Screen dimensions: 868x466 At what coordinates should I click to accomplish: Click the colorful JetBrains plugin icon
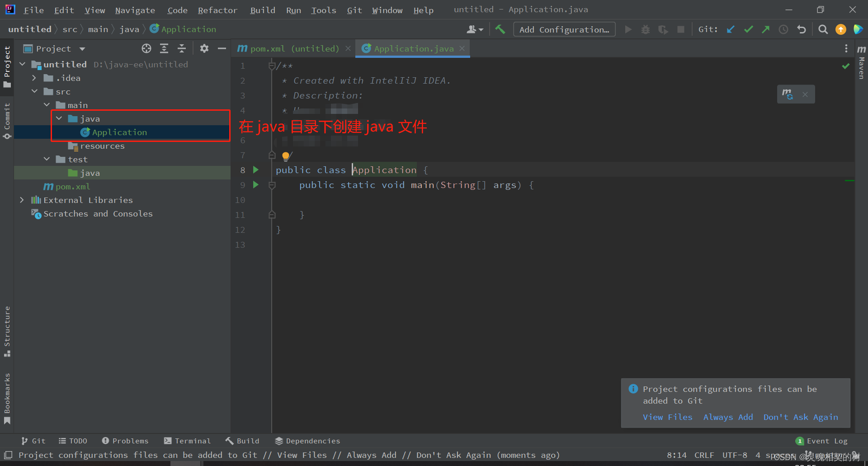tap(858, 29)
